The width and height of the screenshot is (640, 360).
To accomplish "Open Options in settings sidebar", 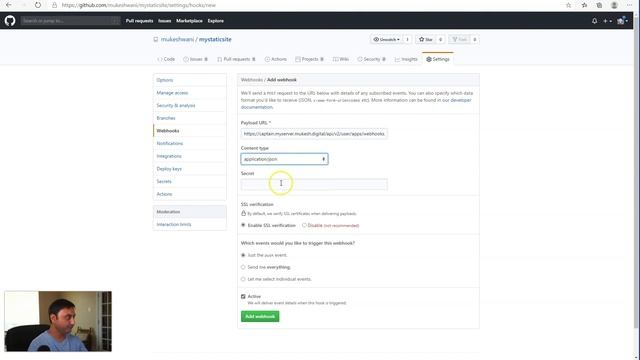I will pos(190,80).
